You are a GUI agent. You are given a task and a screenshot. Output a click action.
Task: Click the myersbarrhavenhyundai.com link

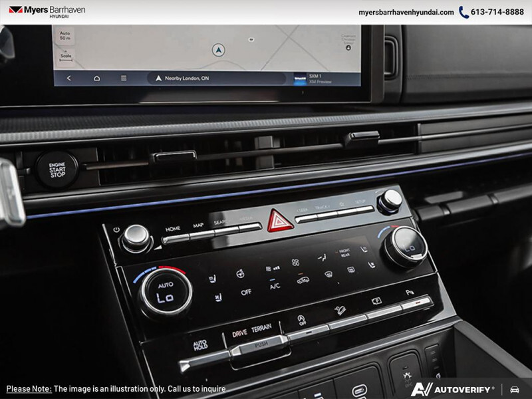[406, 12]
